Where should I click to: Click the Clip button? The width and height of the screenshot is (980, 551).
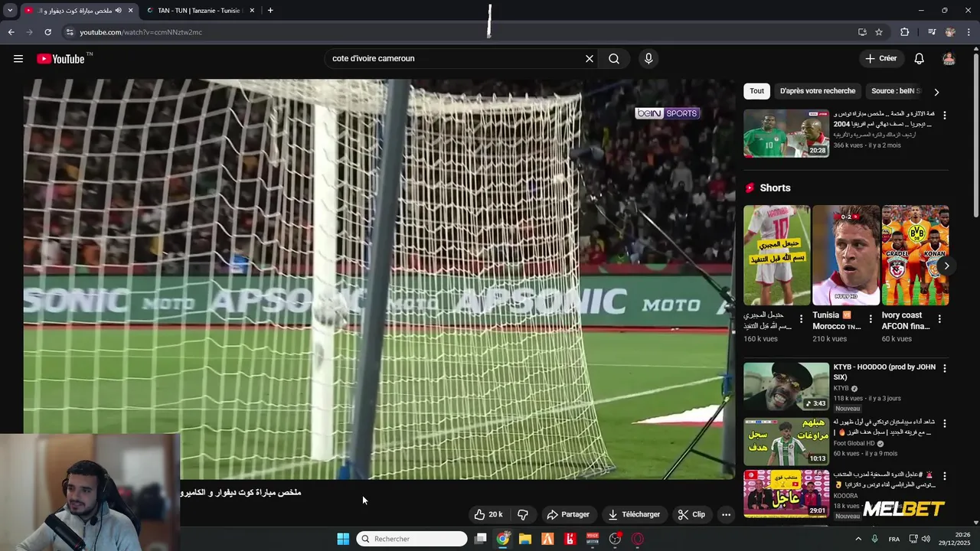point(691,515)
